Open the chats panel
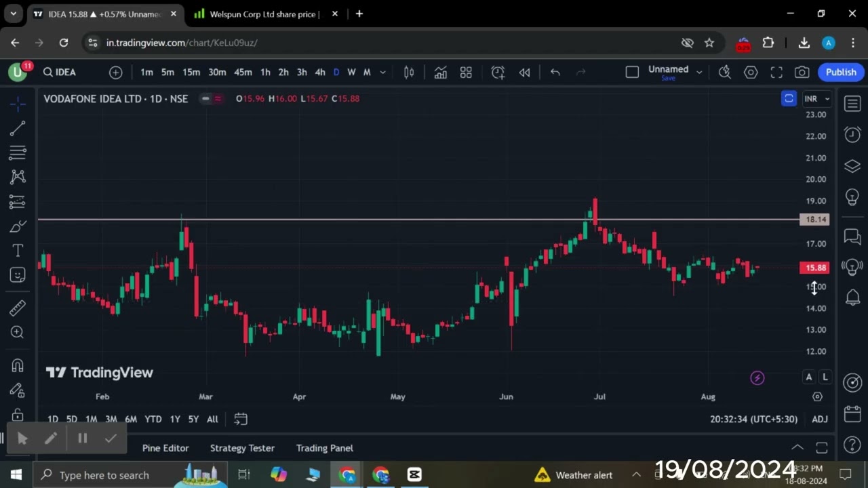Image resolution: width=868 pixels, height=488 pixels. (852, 237)
